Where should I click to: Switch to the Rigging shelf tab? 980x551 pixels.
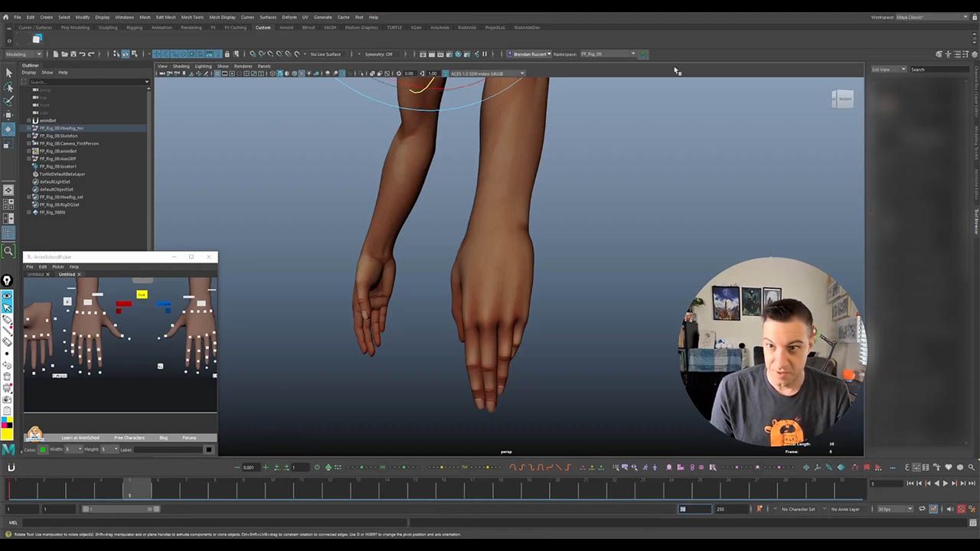134,28
